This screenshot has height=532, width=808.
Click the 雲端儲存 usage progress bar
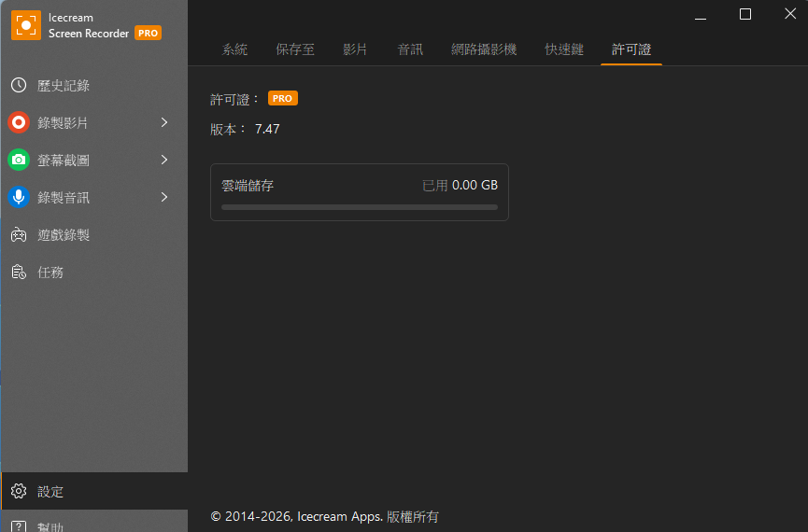(360, 207)
